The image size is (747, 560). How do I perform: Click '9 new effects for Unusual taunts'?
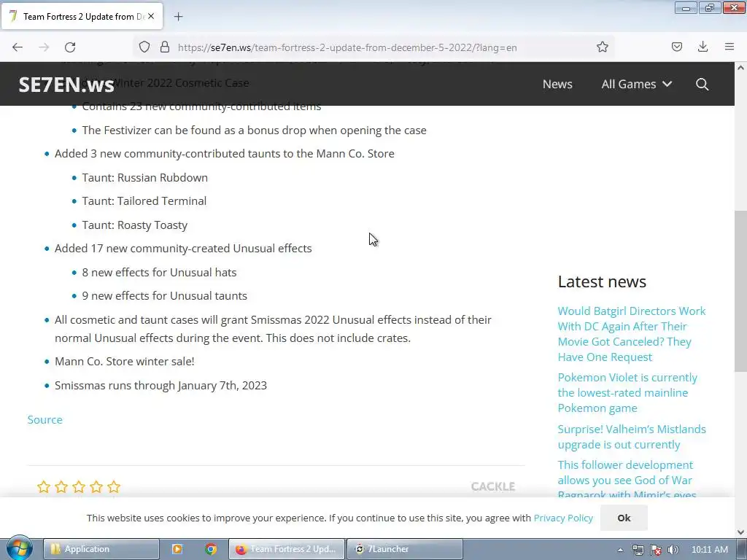coord(164,296)
